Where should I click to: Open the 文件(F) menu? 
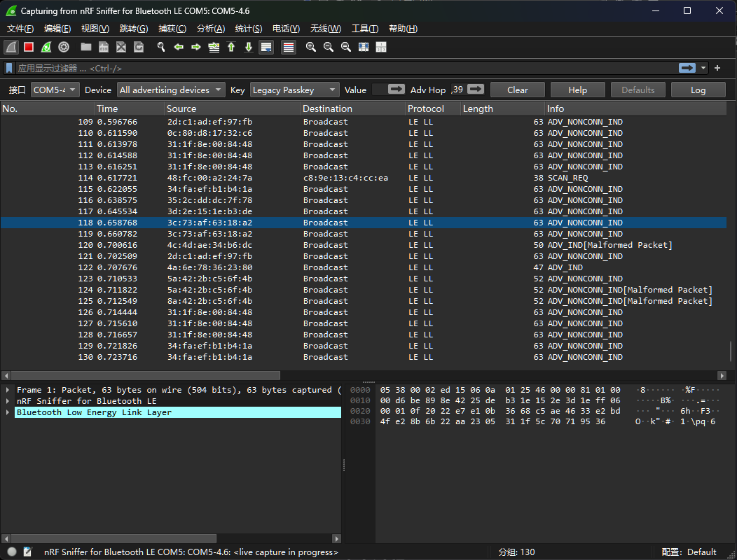[20, 29]
